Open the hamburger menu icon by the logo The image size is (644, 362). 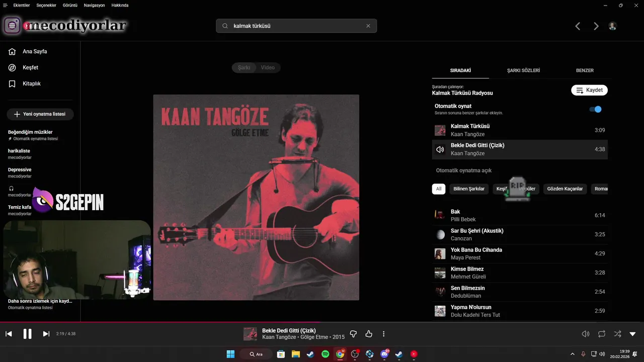pos(12,26)
